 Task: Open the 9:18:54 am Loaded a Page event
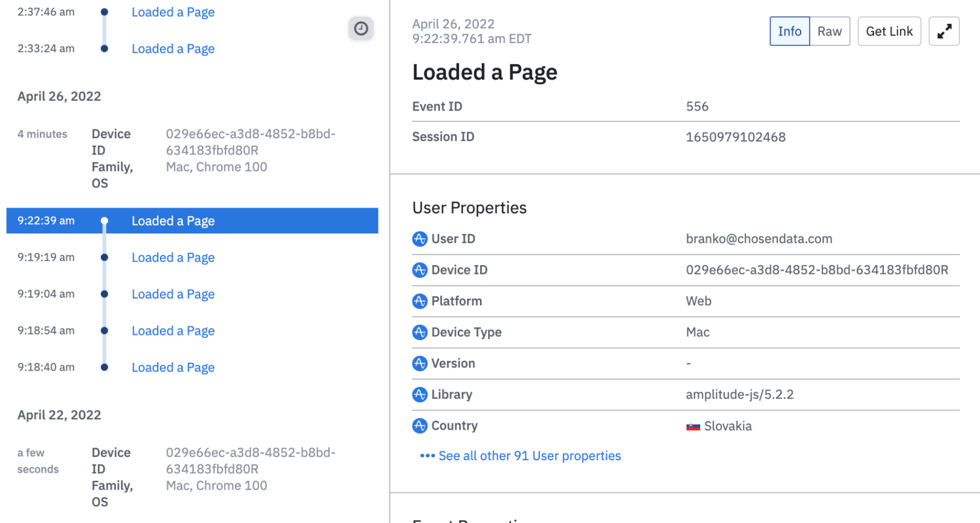pyautogui.click(x=173, y=331)
